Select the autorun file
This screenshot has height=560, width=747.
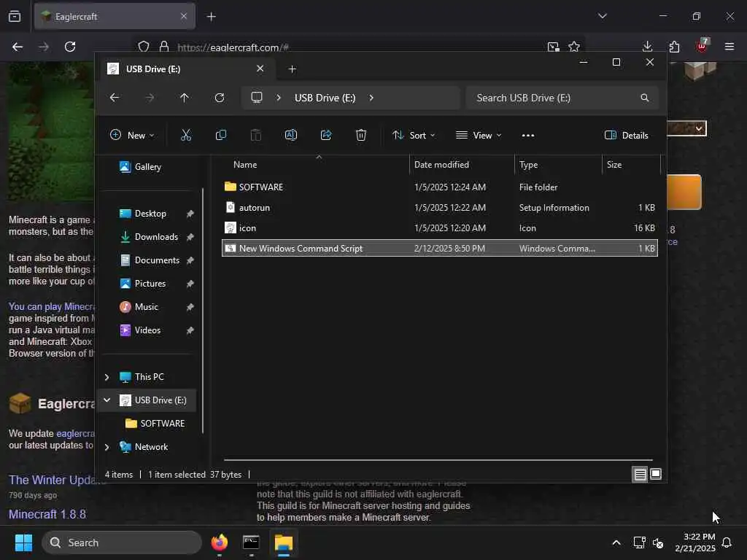(439, 208)
